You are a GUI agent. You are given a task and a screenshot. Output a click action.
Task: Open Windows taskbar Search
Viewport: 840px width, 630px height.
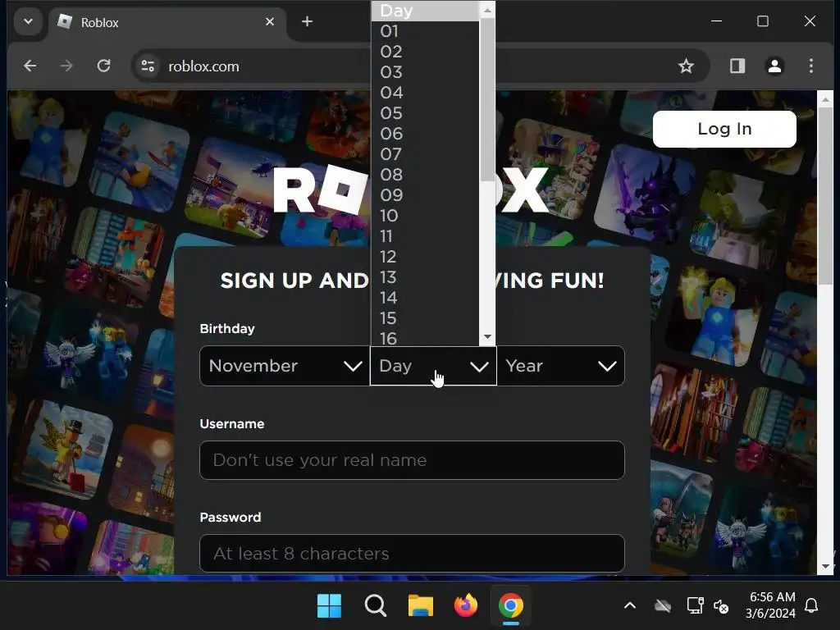point(375,606)
